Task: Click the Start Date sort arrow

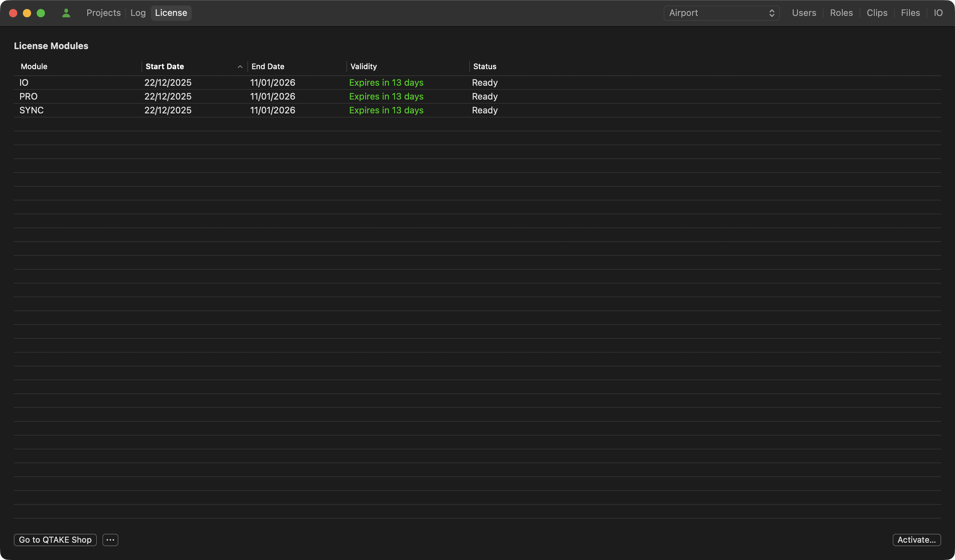Action: (x=240, y=67)
